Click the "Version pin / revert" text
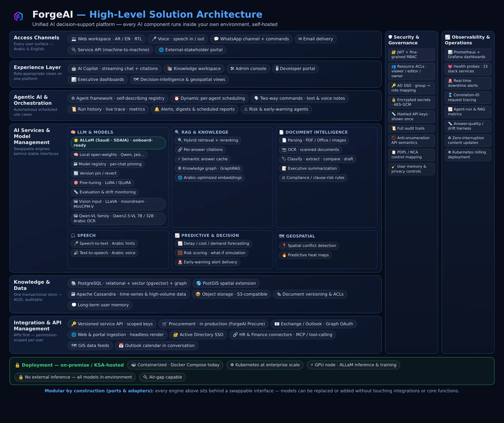 point(98,173)
